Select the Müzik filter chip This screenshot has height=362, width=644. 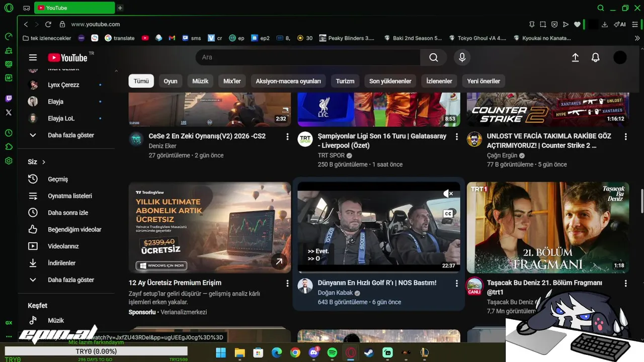click(x=200, y=81)
